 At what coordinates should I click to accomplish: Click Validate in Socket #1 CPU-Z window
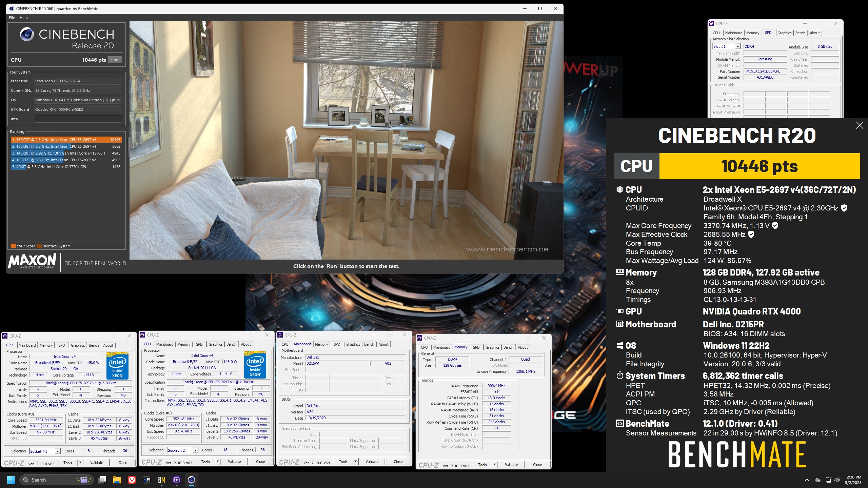(97, 463)
